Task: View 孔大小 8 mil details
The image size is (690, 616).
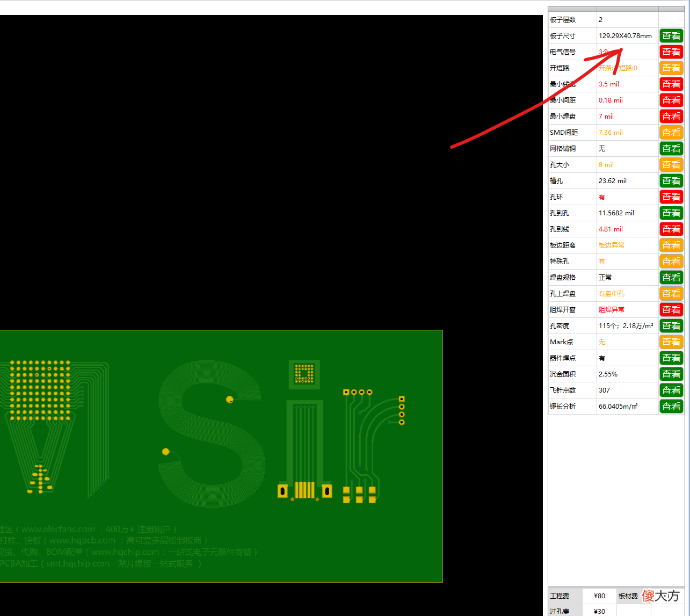Action: (671, 165)
